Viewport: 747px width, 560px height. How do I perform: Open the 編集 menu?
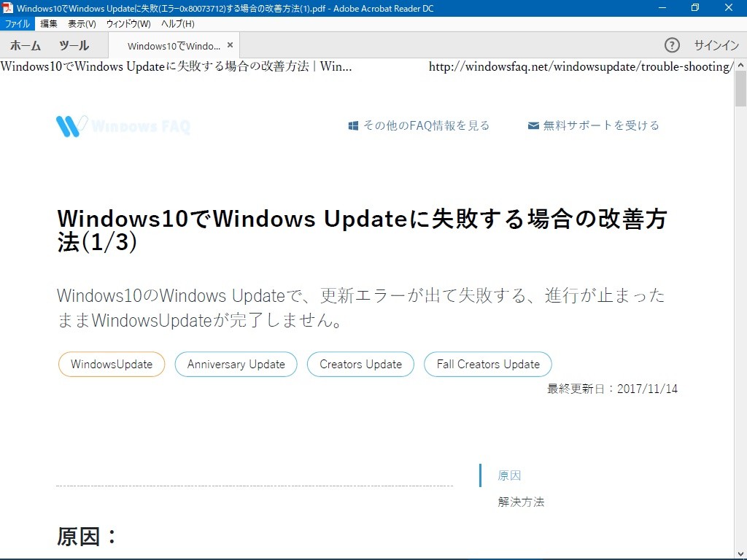tap(49, 24)
